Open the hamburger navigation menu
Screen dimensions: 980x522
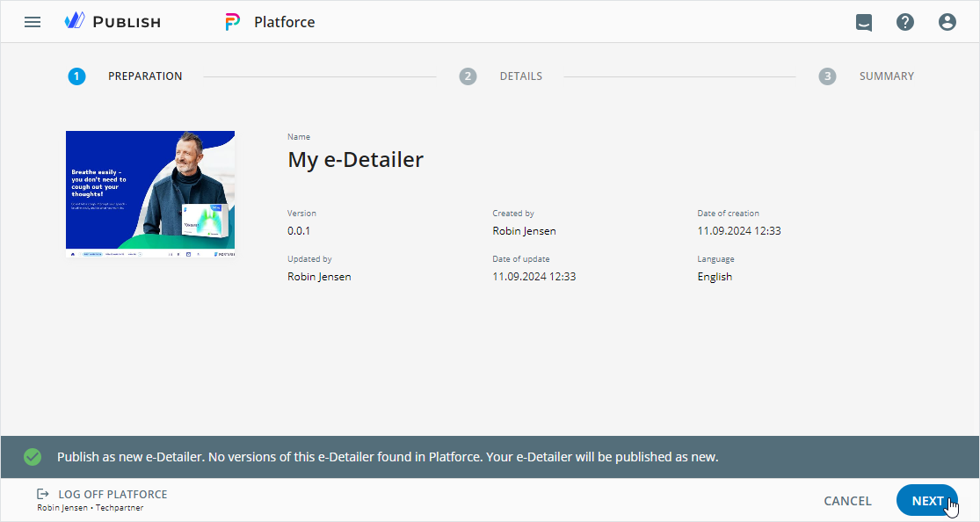point(33,22)
